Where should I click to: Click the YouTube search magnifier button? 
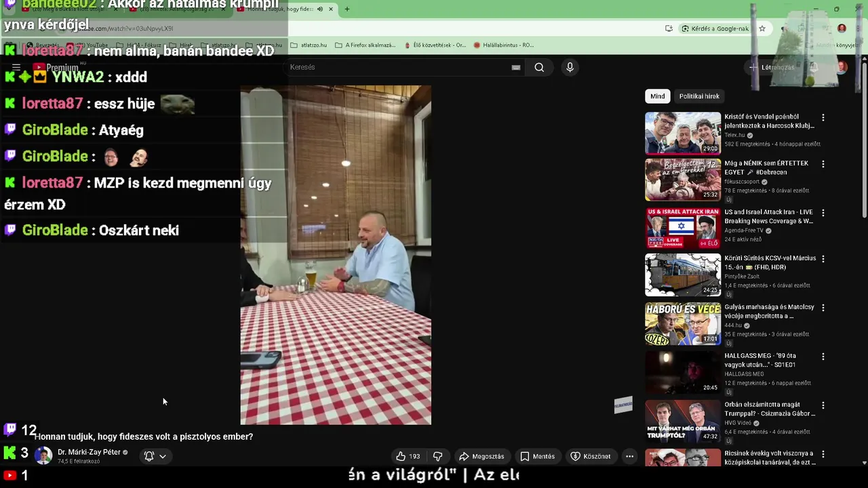point(539,67)
